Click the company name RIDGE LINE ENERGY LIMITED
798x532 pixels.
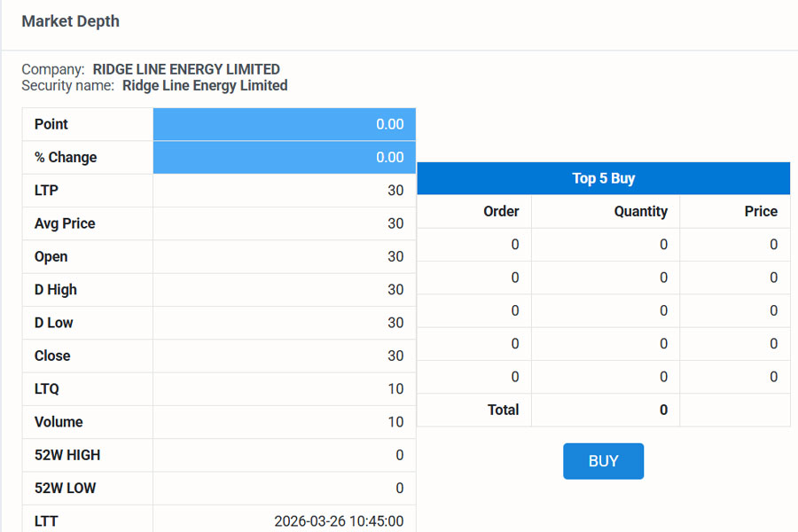tap(186, 69)
